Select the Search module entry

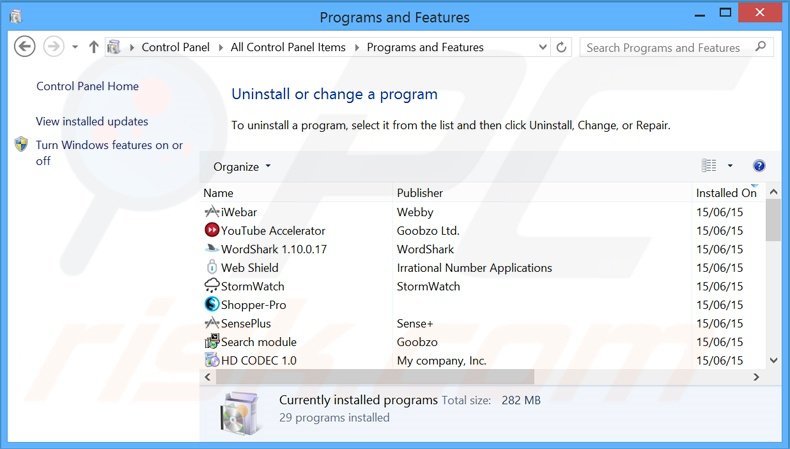click(258, 342)
